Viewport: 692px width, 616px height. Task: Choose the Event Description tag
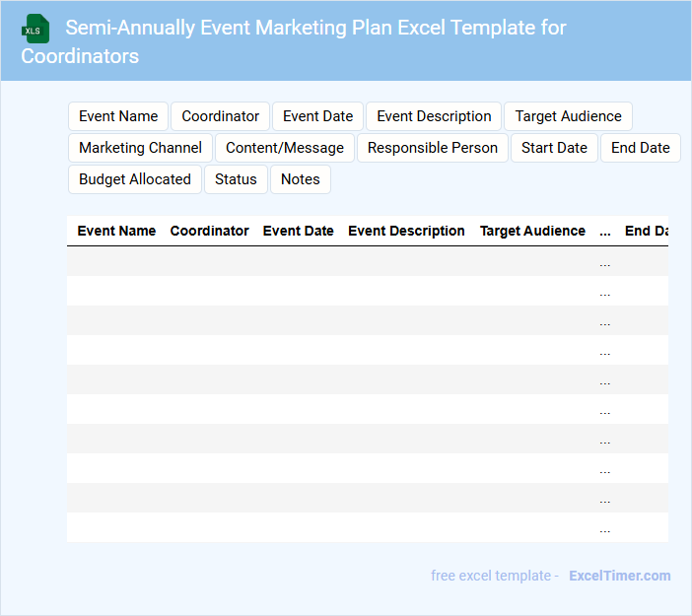pyautogui.click(x=434, y=116)
